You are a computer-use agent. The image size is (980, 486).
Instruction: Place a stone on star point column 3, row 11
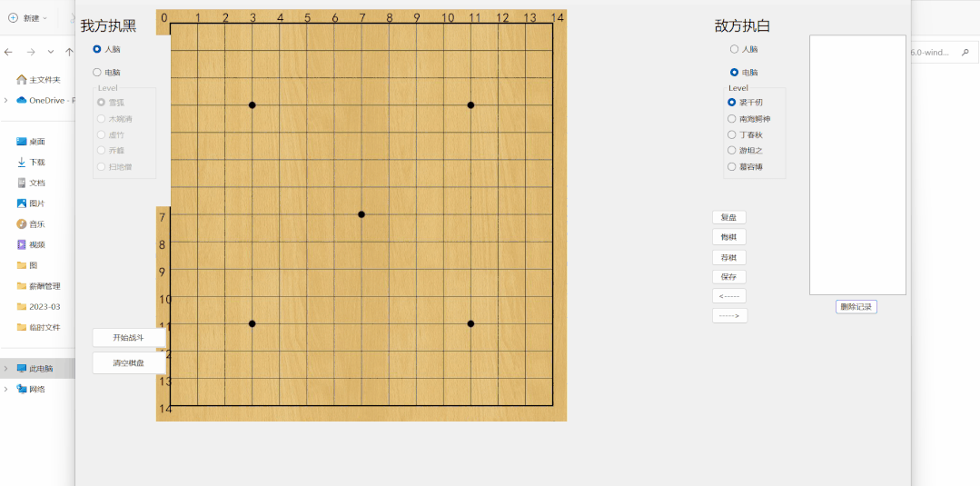pos(252,323)
